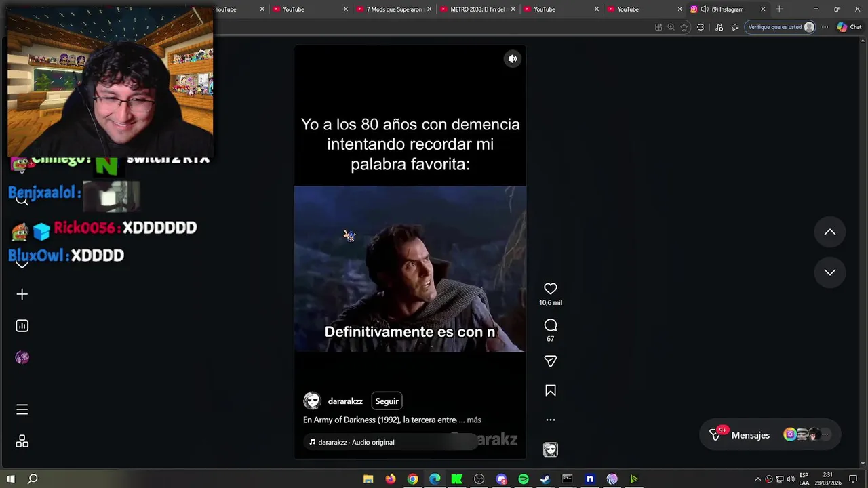Viewport: 868px width, 488px height.
Task: Open Edge split screen icon in address bar
Action: 658,27
